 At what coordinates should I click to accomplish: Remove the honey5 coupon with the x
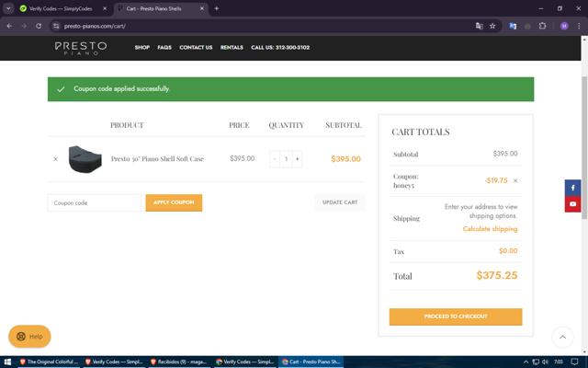[515, 180]
